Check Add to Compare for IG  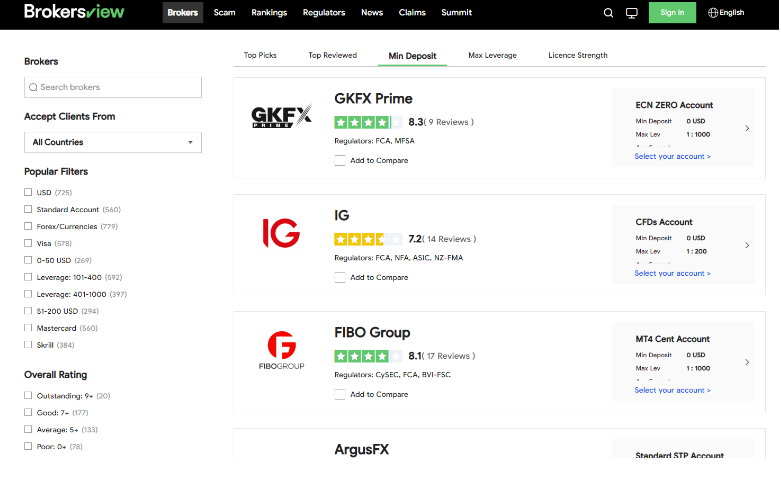(340, 277)
